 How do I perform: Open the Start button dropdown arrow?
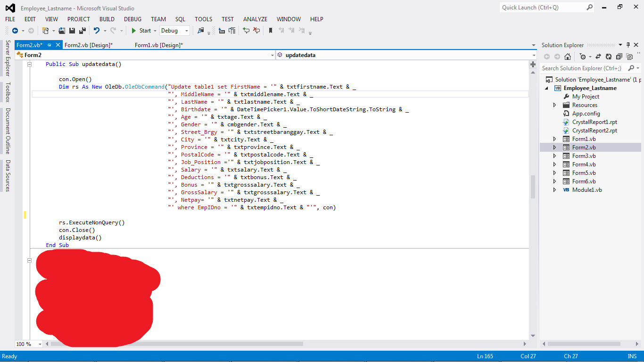click(x=155, y=31)
